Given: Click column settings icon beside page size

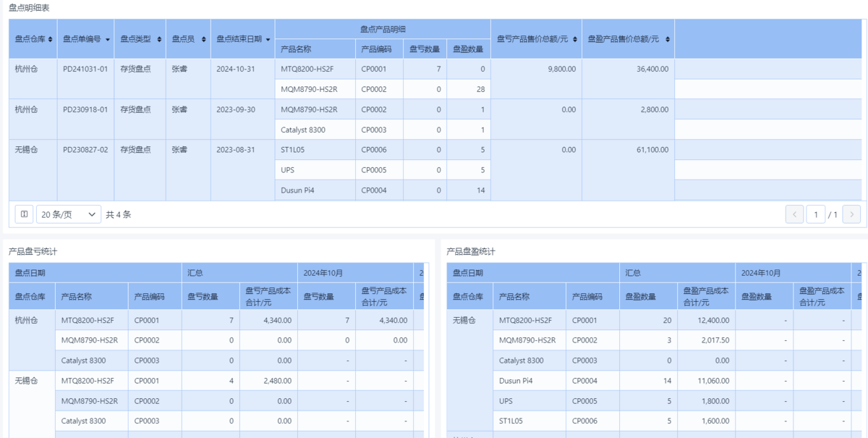Looking at the screenshot, I should point(24,214).
